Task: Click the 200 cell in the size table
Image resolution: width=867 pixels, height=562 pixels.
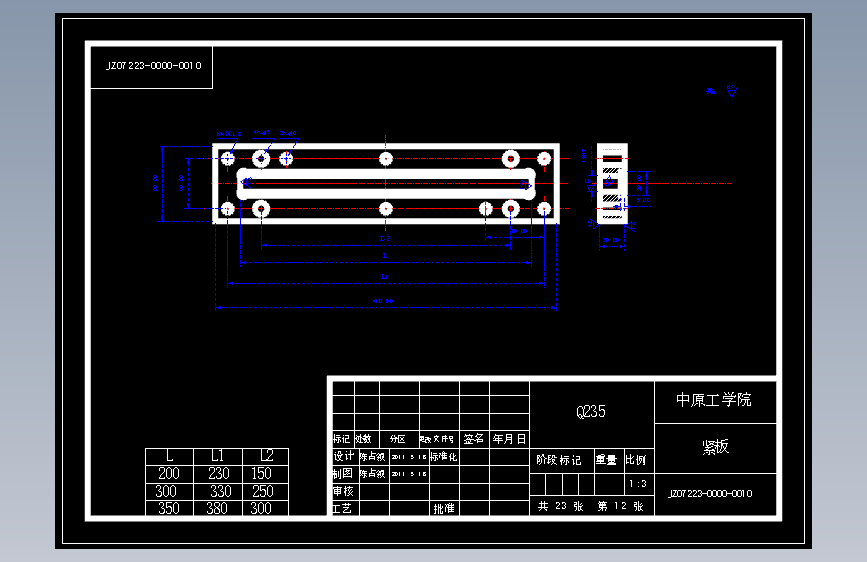Action: 169,473
